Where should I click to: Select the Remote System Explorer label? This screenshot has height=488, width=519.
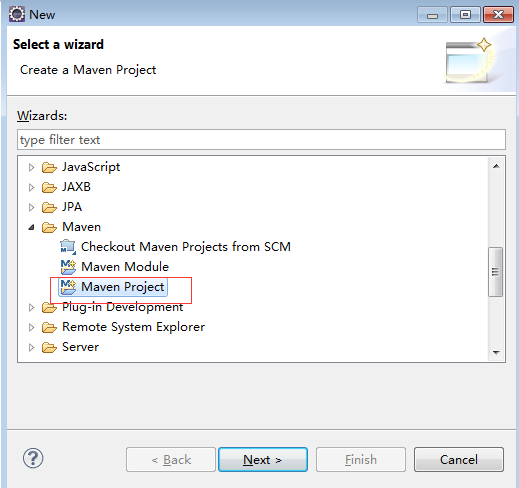(133, 327)
